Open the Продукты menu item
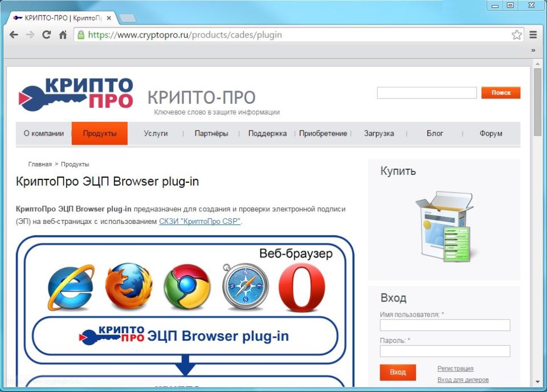The width and height of the screenshot is (547, 392). point(100,133)
